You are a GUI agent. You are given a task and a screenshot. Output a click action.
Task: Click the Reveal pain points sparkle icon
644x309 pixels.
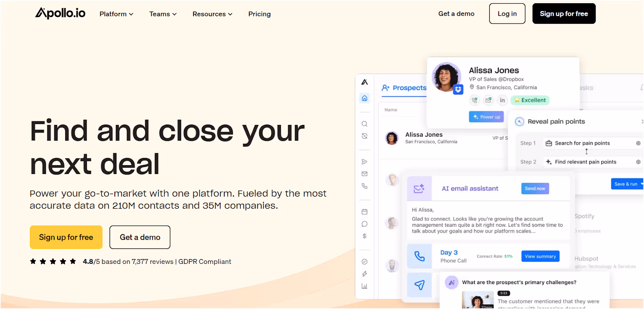click(x=520, y=122)
